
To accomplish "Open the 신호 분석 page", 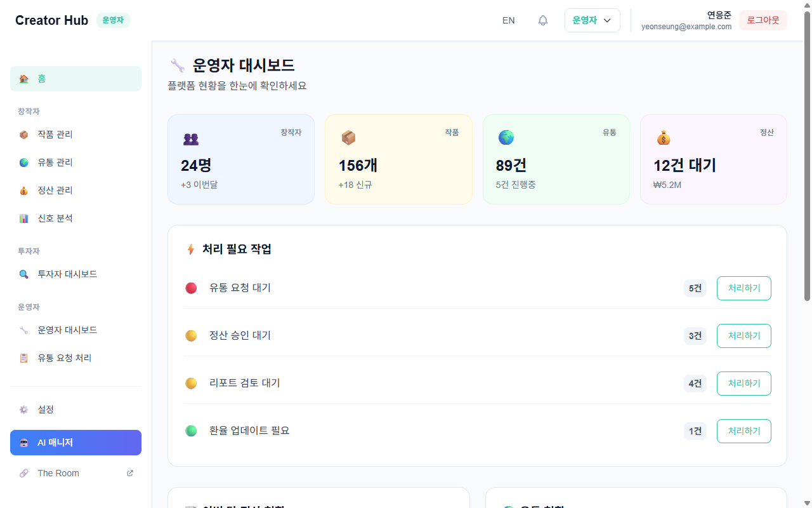I will coord(54,218).
